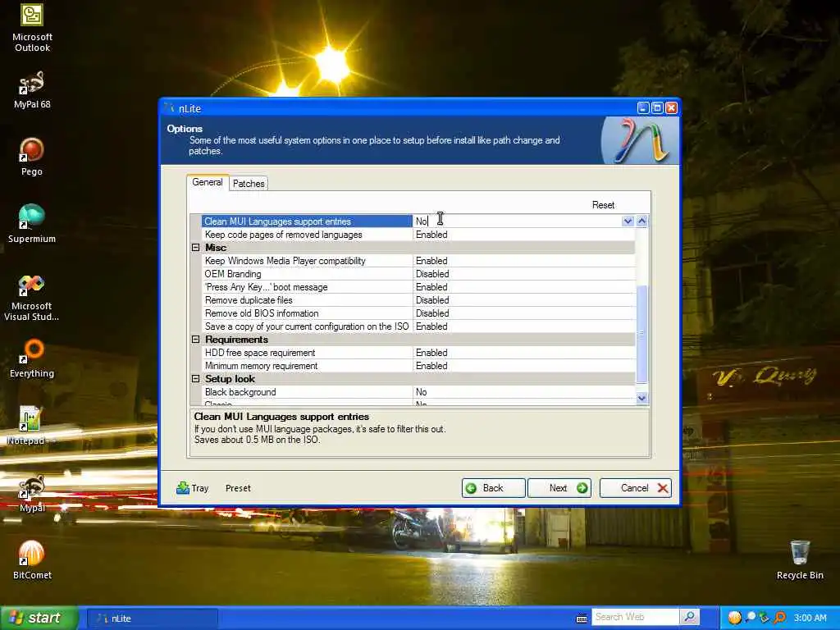Click the scrollbar down arrow
840x630 pixels.
click(x=641, y=398)
